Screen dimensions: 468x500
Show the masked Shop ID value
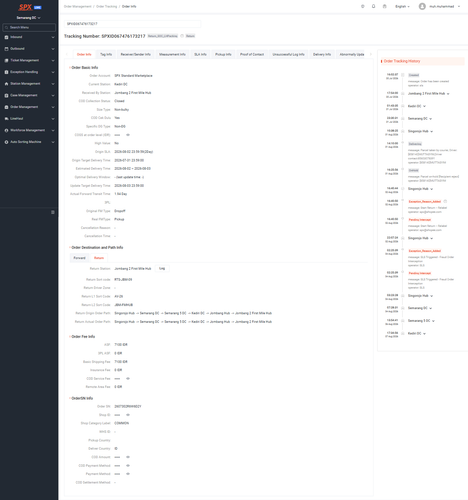128,415
